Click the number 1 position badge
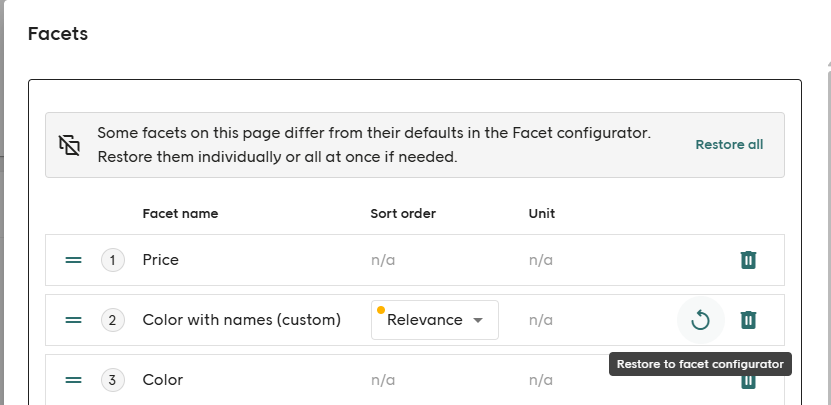This screenshot has width=831, height=405. (113, 260)
